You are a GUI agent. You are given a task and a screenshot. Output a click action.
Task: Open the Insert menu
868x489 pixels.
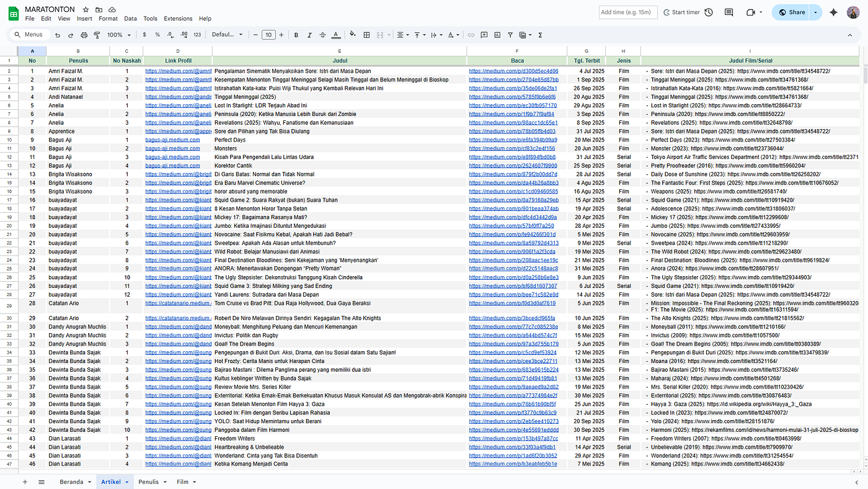pyautogui.click(x=84, y=19)
